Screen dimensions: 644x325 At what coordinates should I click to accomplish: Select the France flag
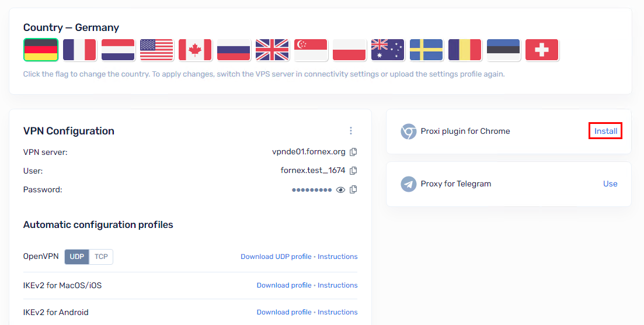coord(79,50)
